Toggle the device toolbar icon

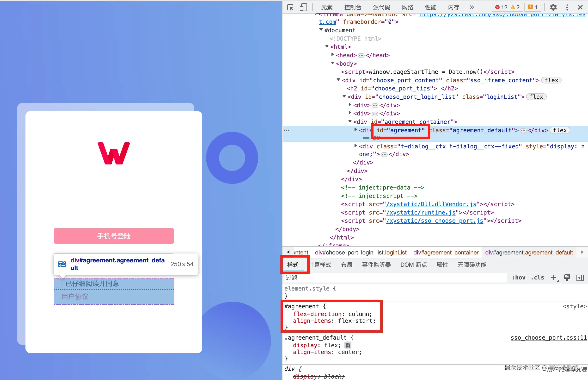coord(303,7)
